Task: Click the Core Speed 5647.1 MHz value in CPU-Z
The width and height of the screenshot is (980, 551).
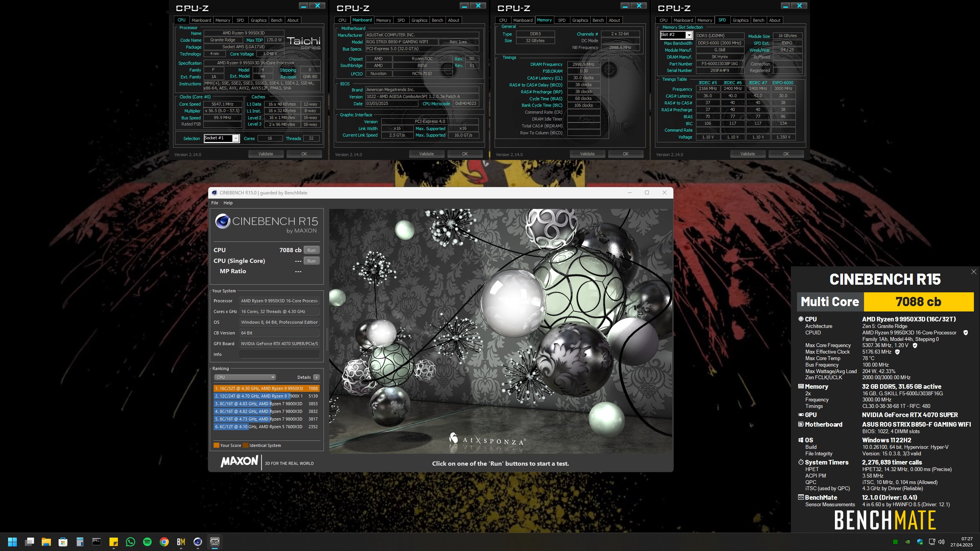Action: pyautogui.click(x=223, y=104)
